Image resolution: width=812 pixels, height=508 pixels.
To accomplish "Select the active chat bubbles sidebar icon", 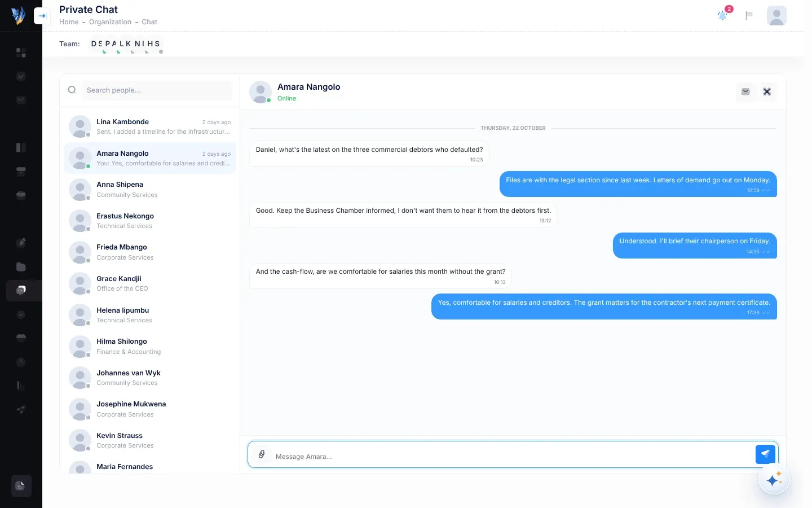I will tap(21, 290).
